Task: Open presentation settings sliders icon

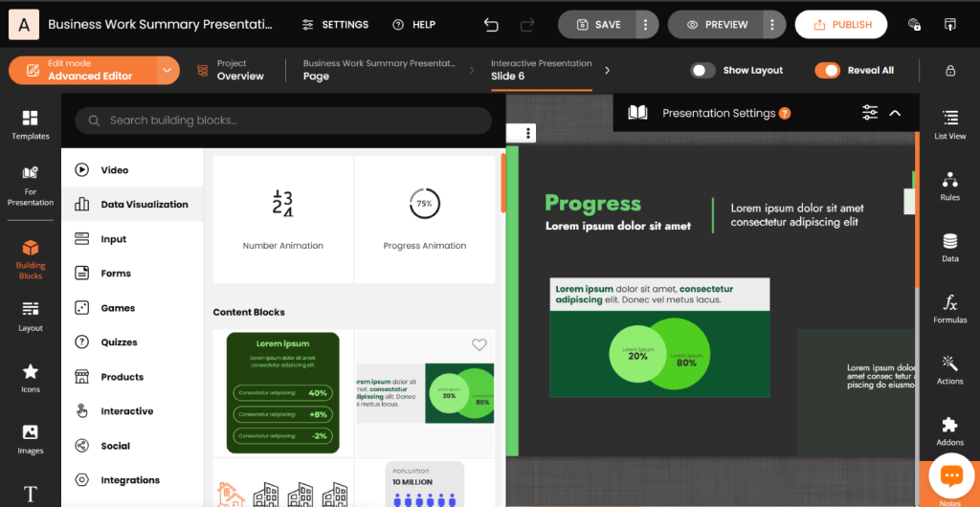Action: tap(869, 113)
